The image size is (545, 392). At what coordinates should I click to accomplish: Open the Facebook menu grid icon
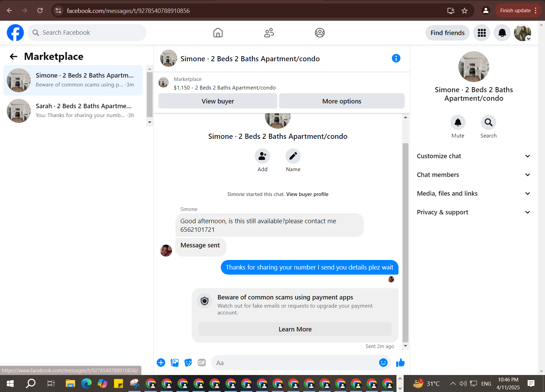[x=482, y=33]
